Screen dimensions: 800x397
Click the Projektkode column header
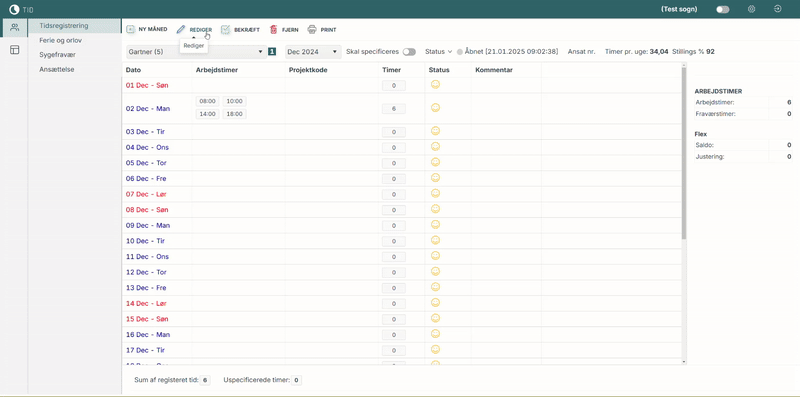(x=308, y=70)
